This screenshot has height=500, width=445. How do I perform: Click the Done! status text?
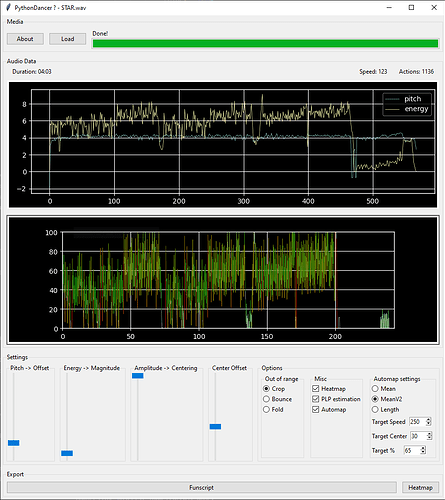tap(100, 33)
